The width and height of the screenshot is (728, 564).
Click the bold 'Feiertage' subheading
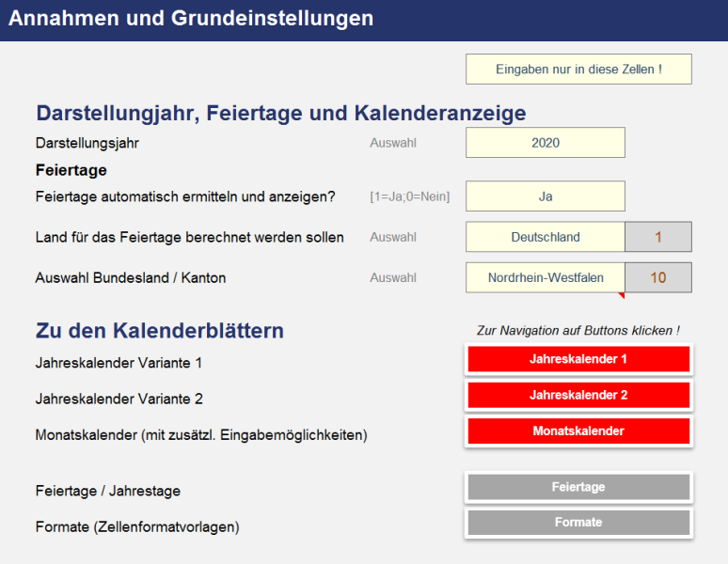pyautogui.click(x=71, y=170)
